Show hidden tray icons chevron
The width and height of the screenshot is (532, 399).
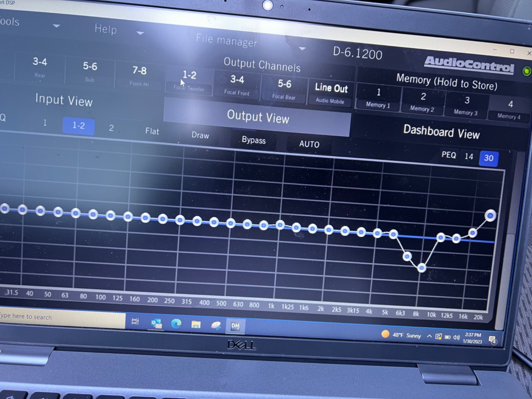[429, 336]
